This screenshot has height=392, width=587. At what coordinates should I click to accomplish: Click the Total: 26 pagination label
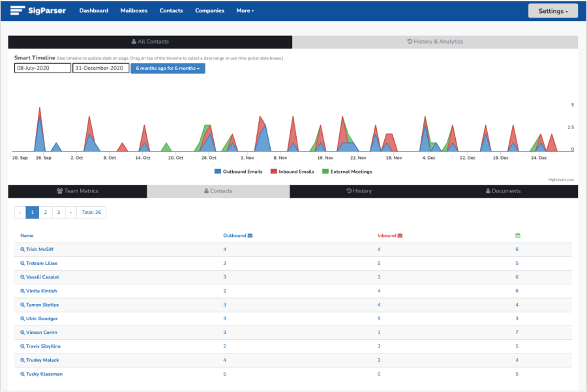click(x=91, y=212)
